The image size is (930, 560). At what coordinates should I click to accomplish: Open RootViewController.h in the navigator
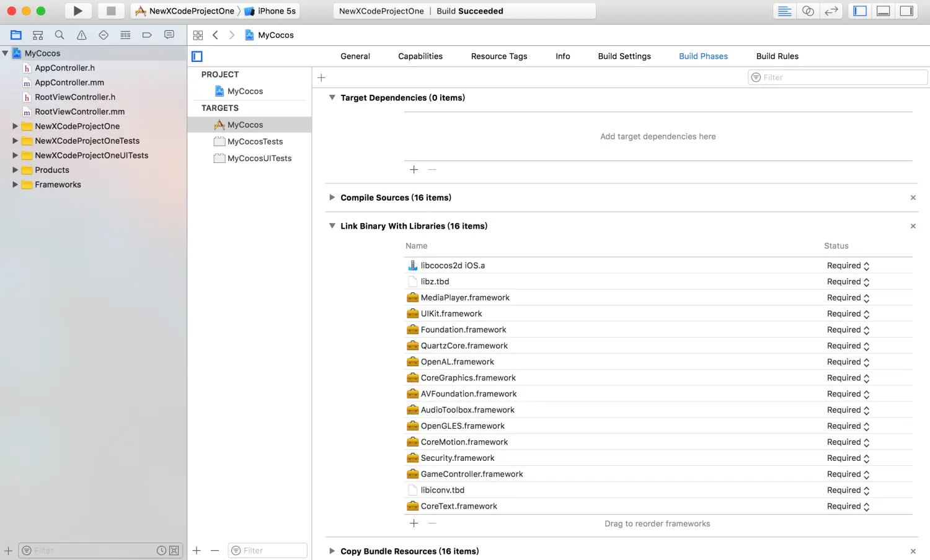[75, 97]
